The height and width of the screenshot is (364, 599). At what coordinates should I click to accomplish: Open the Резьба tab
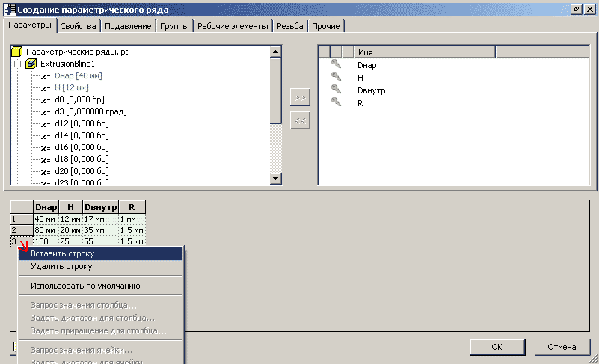[290, 26]
